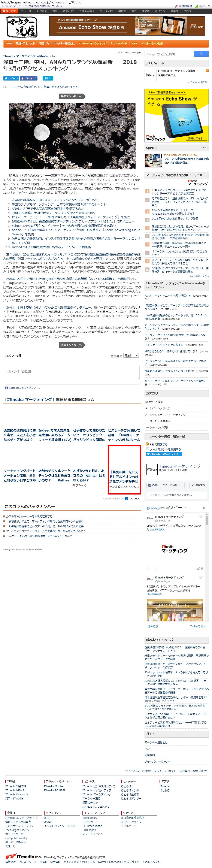Click the Twitter @itmedia_m follow button
This screenshot has height=868, width=212.
click(x=163, y=454)
